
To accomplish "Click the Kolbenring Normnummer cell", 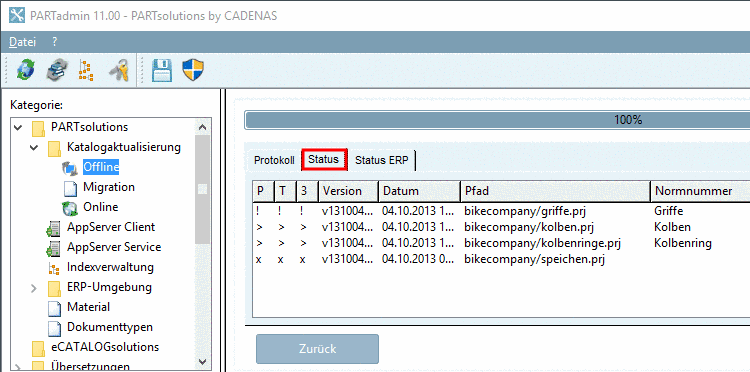I will click(683, 243).
